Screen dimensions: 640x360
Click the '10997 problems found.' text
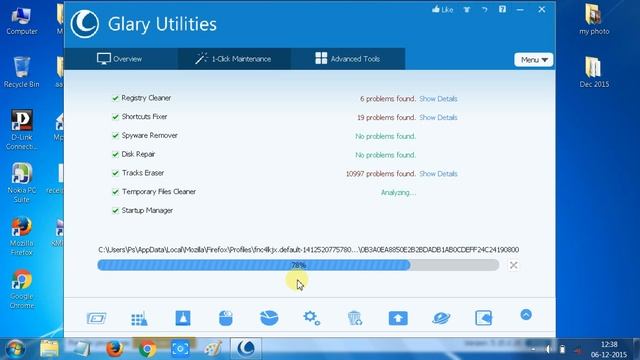(x=381, y=174)
